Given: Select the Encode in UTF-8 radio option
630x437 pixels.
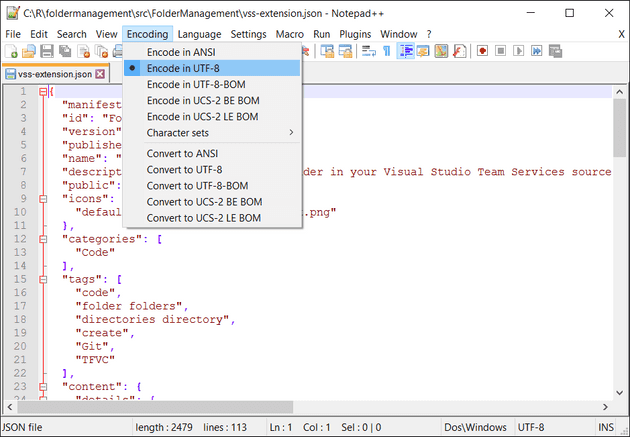Looking at the screenshot, I should [x=212, y=68].
